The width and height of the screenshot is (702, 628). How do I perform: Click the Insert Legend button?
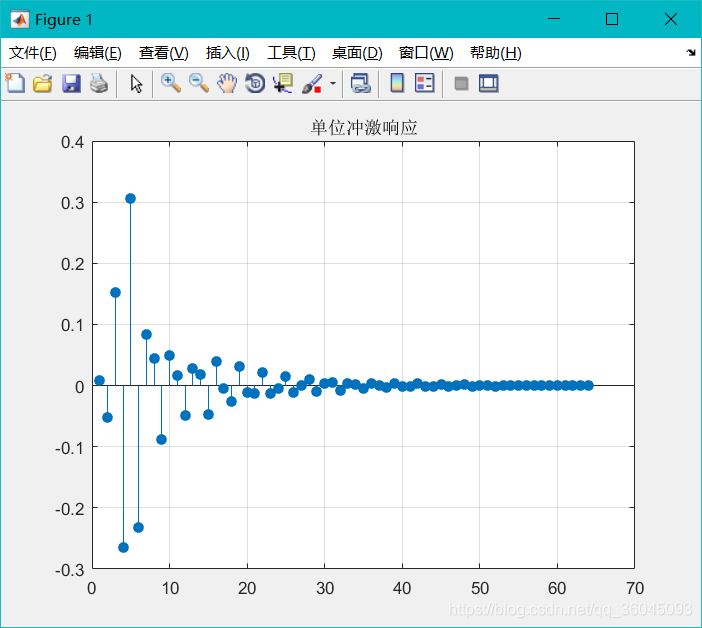pos(425,84)
